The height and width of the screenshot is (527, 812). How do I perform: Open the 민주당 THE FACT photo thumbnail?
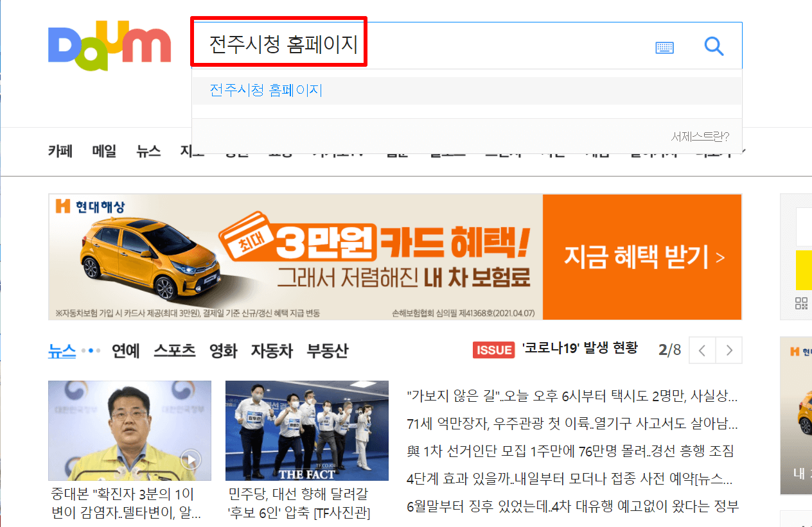(307, 431)
